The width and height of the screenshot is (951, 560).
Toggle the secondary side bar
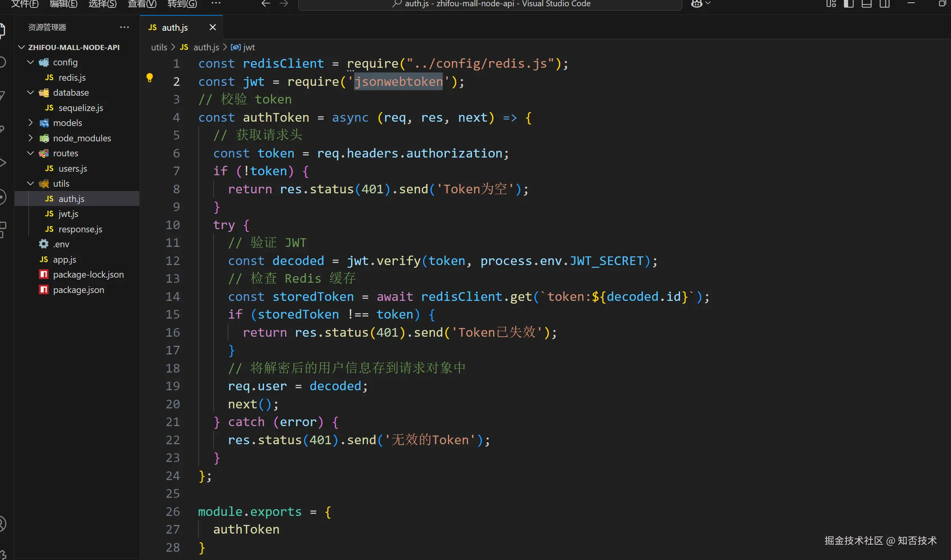point(885,4)
